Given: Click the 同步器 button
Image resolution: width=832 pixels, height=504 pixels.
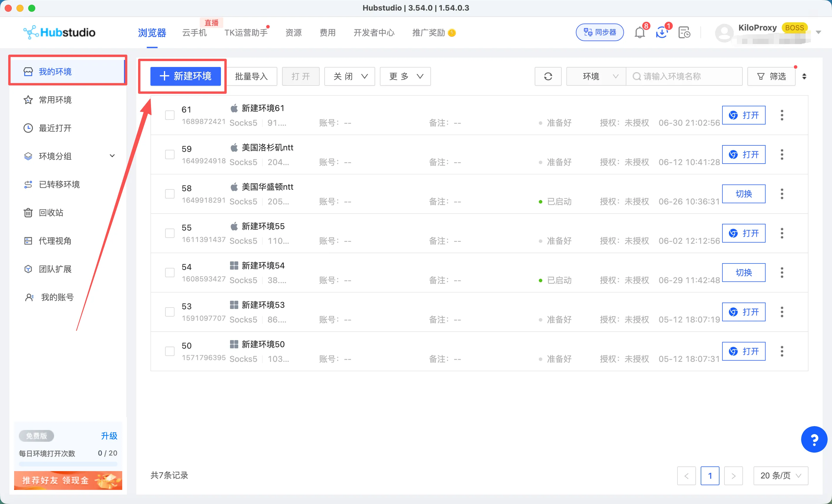Looking at the screenshot, I should 600,32.
